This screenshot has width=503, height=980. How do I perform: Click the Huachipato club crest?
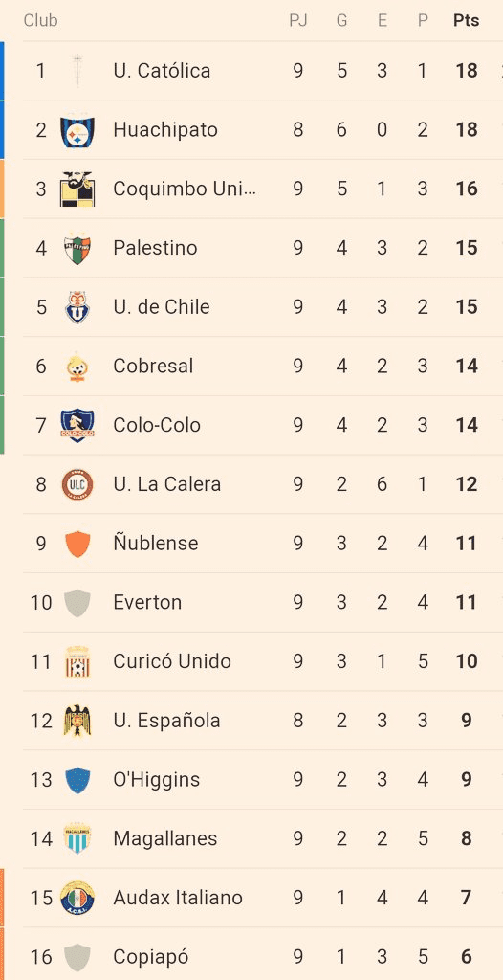[x=77, y=130]
